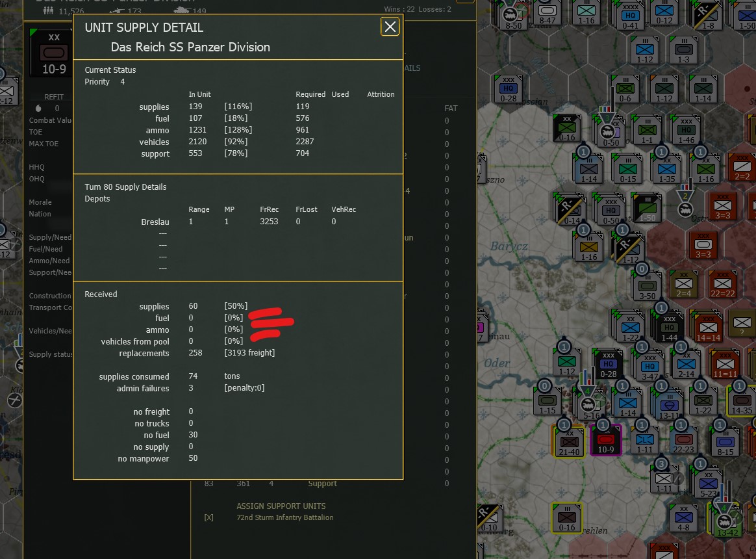This screenshot has height=559, width=756.
Task: Select the magenta-bordered 10-9 counter on map
Action: click(x=605, y=441)
